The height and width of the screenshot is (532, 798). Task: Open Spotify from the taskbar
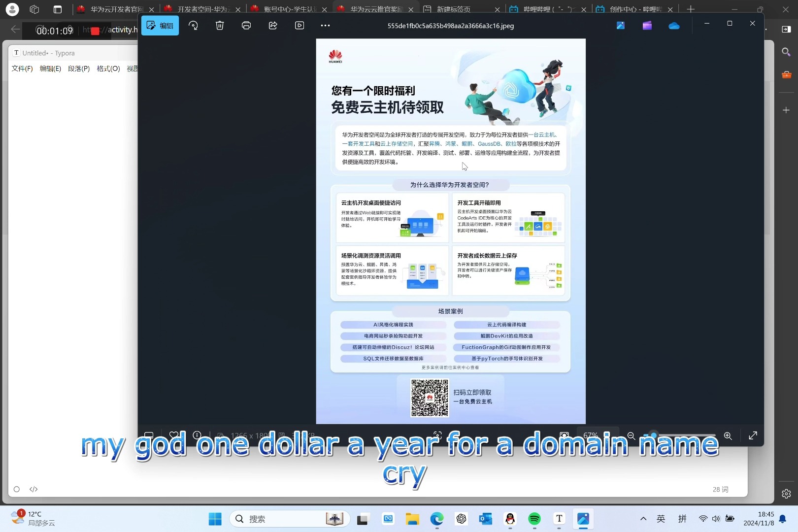(534, 519)
